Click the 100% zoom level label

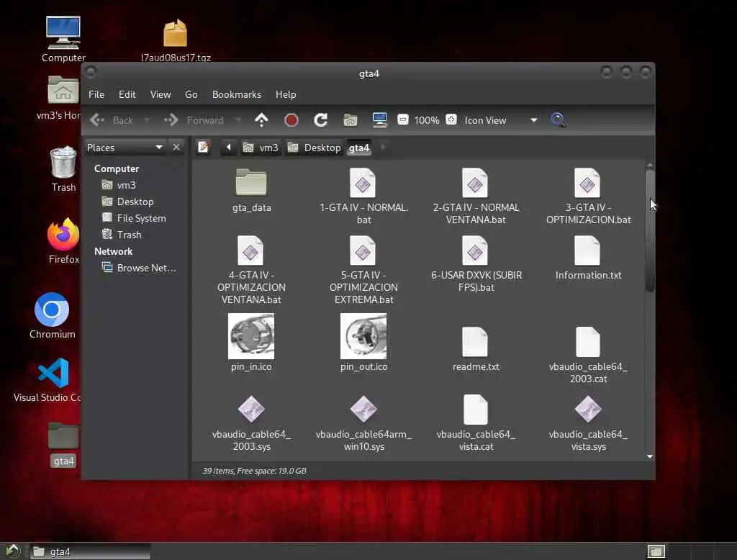[426, 120]
